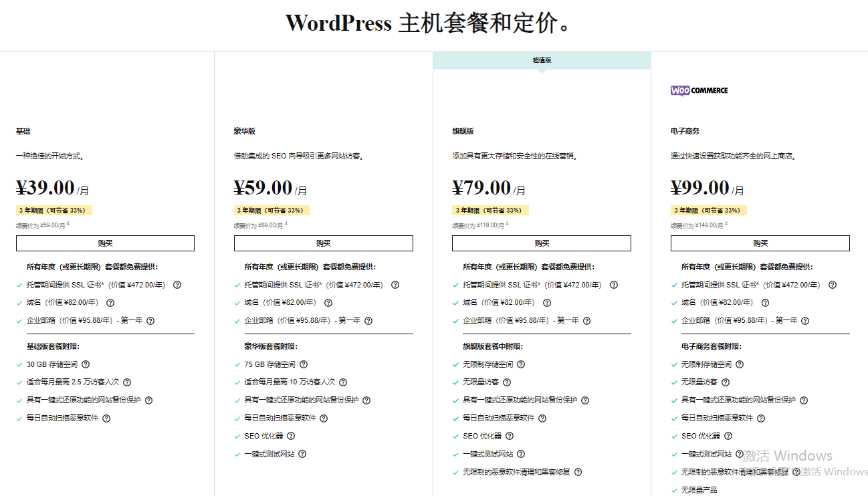The image size is (868, 496).
Task: Click SEO 优化器 help icon in 电子商务
Action: (728, 436)
